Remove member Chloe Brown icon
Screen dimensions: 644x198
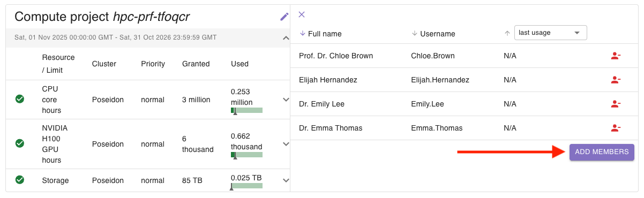click(616, 56)
